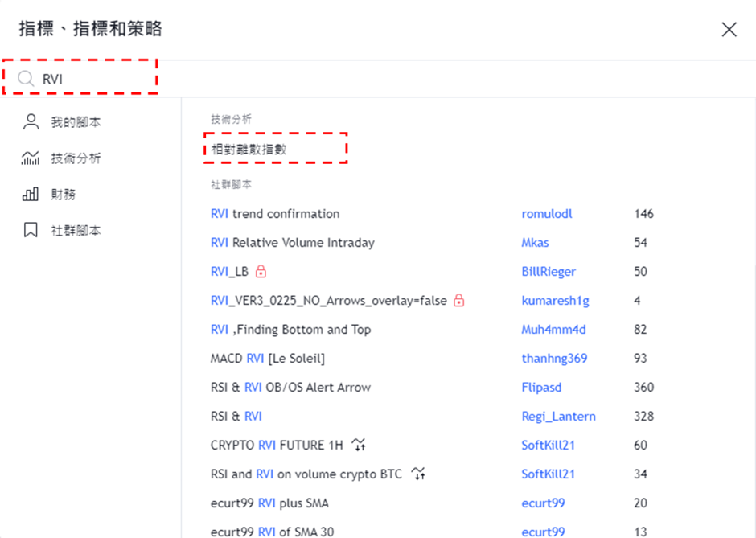Select 相對離散指數 indicator
This screenshot has height=538, width=756.
[249, 150]
